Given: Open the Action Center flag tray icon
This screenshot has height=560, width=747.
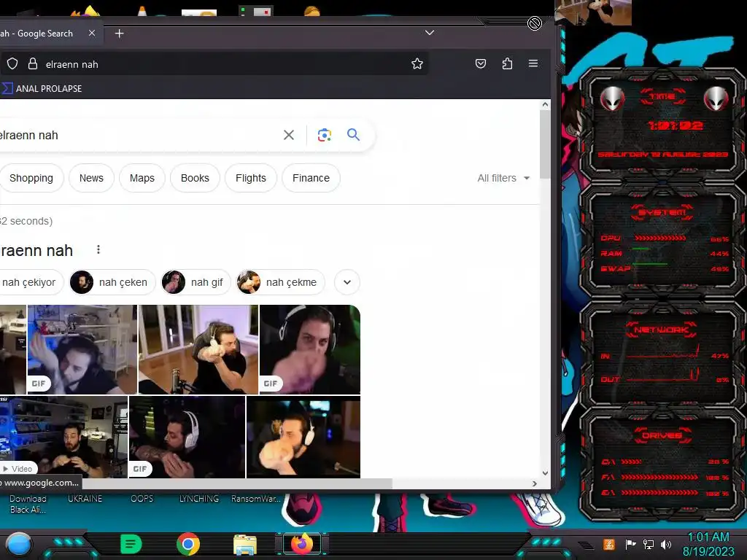Looking at the screenshot, I should (x=630, y=544).
